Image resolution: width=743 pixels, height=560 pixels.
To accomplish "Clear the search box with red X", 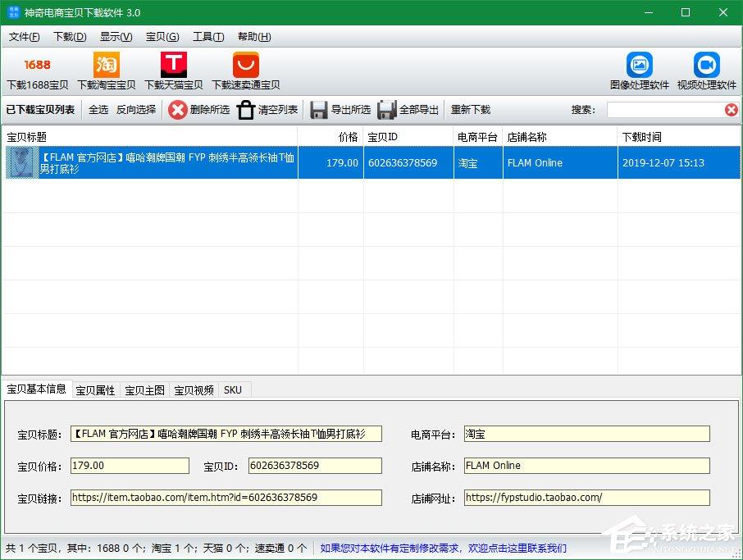I will (732, 110).
